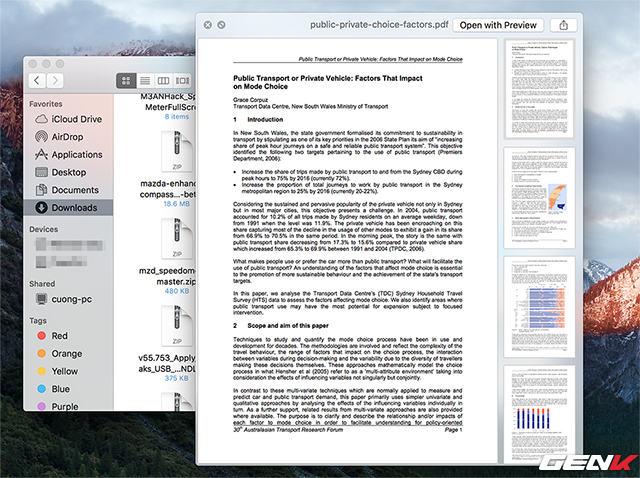
Task: Open the cuong-pc shared computer
Action: pos(68,299)
